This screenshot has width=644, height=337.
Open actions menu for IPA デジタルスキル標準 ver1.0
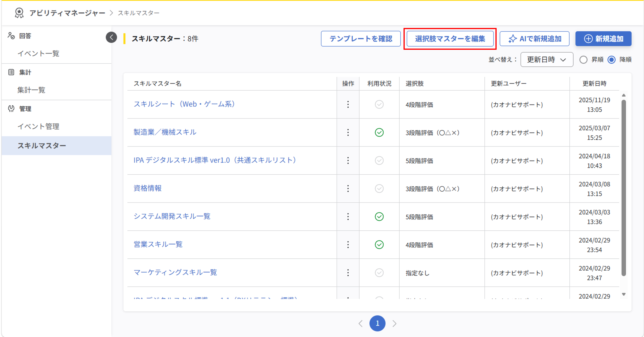(x=348, y=160)
